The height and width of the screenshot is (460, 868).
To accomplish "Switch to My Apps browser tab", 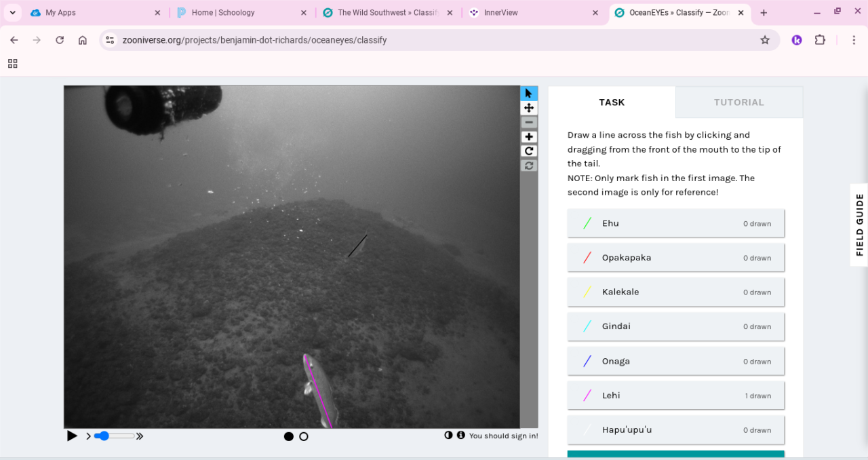I will [95, 12].
